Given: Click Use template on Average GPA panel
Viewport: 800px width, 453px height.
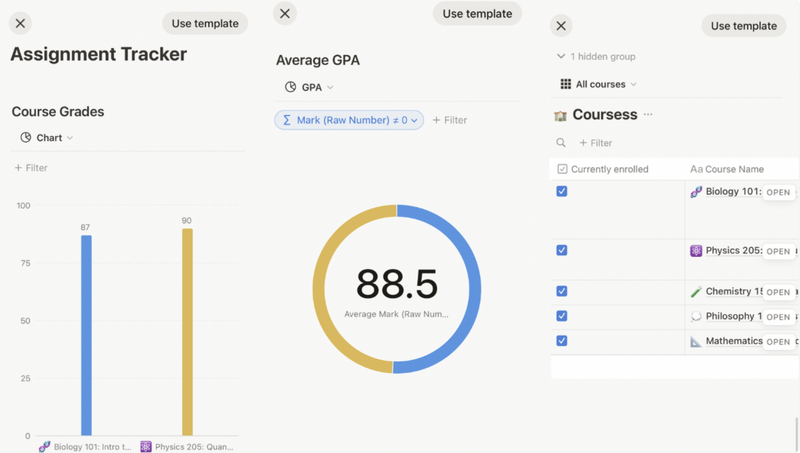Looking at the screenshot, I should (477, 13).
